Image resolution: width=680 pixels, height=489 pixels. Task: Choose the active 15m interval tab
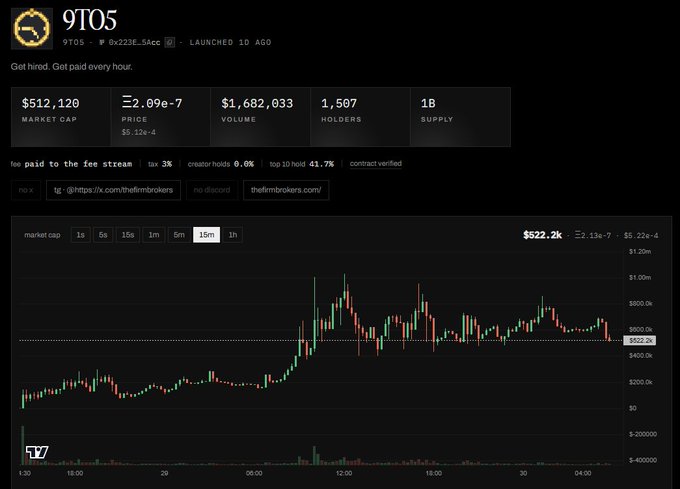[x=206, y=235]
